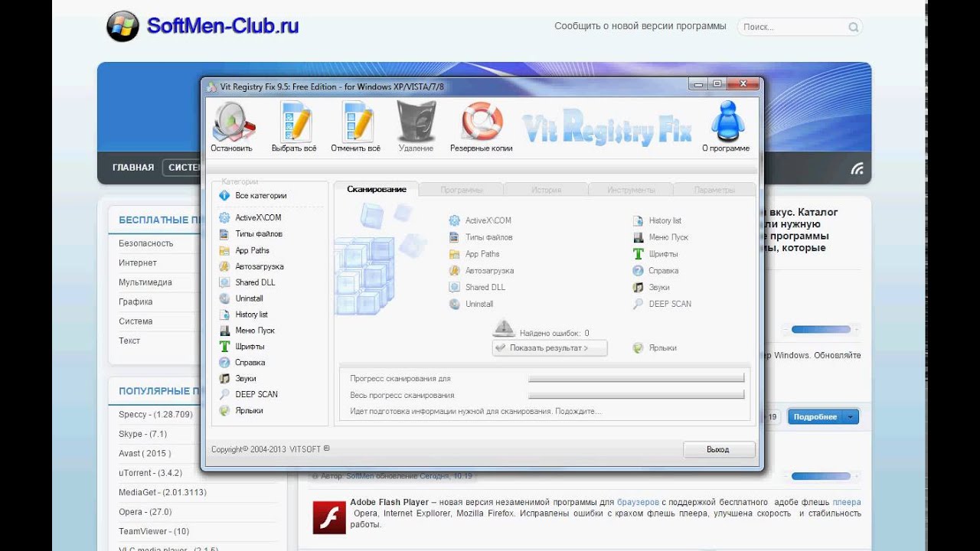Select Автозагрузка in categories sidebar
The width and height of the screenshot is (980, 551).
pos(251,266)
